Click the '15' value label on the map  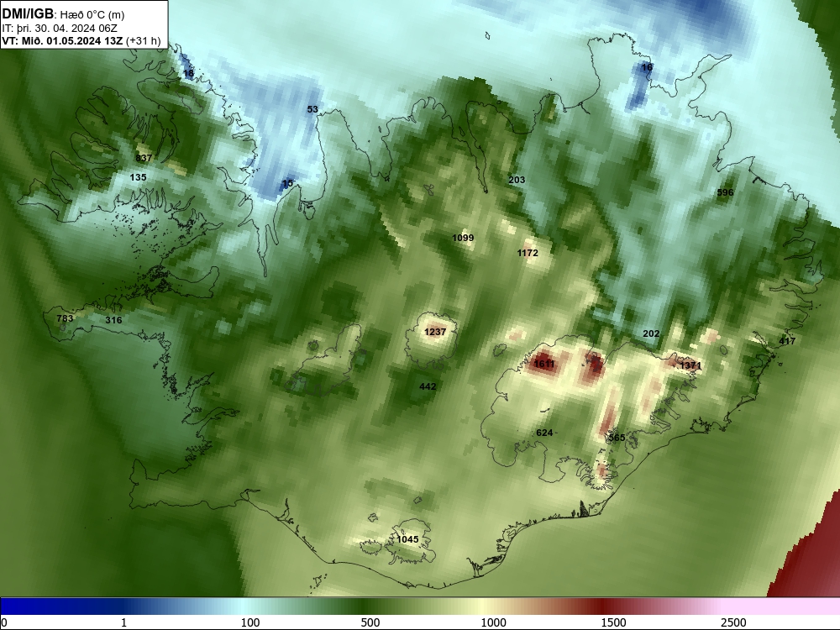point(287,183)
